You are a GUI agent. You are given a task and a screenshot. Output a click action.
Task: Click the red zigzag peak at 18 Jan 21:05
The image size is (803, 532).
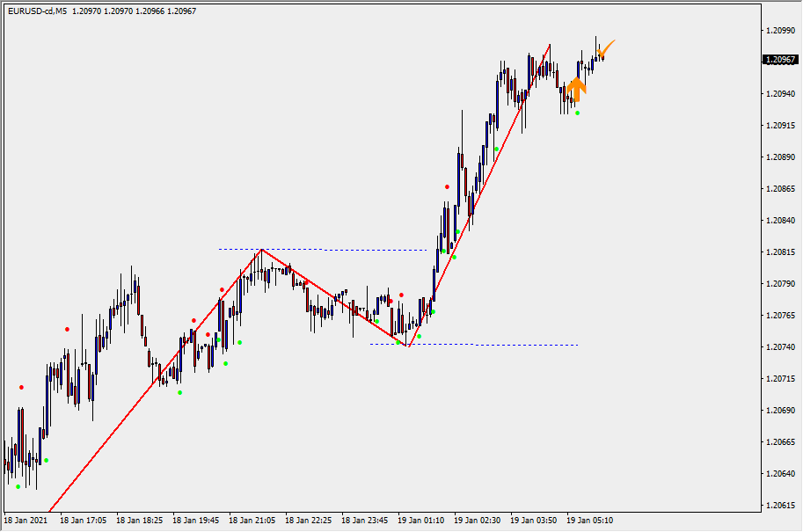coord(261,251)
